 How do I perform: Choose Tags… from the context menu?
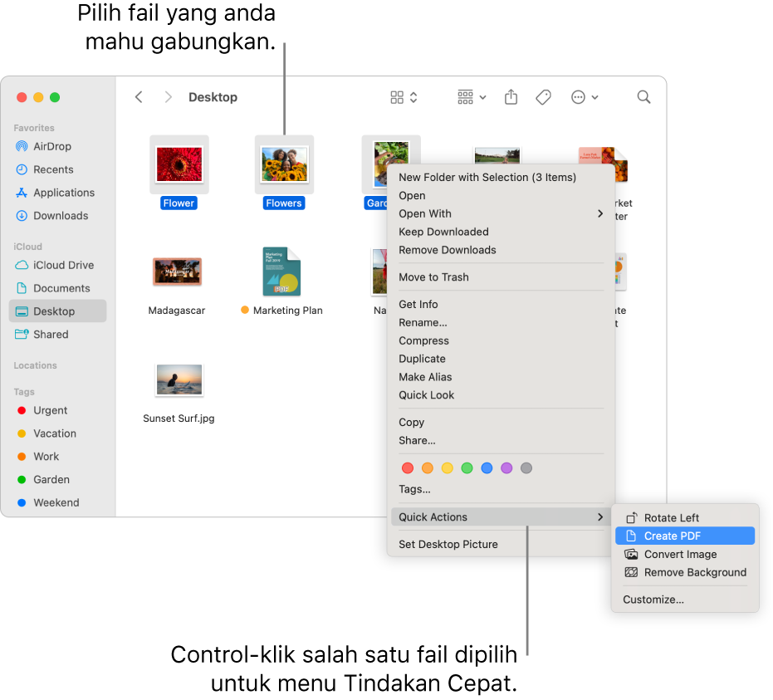pyautogui.click(x=501, y=490)
